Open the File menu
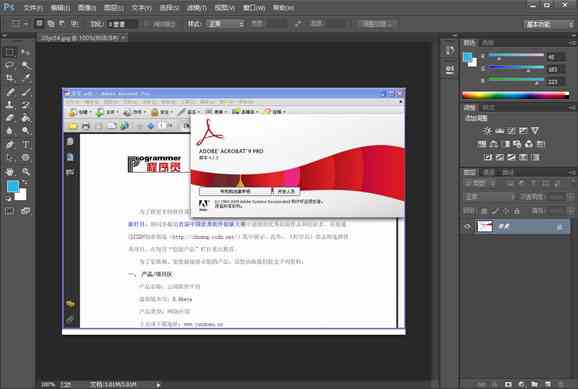The image size is (578, 389). tap(33, 8)
